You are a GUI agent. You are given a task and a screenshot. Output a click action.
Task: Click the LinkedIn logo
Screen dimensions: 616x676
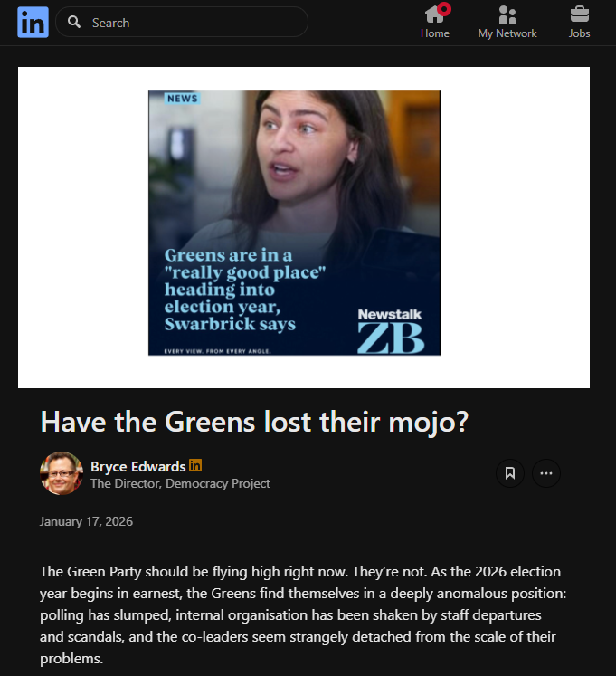[x=33, y=22]
